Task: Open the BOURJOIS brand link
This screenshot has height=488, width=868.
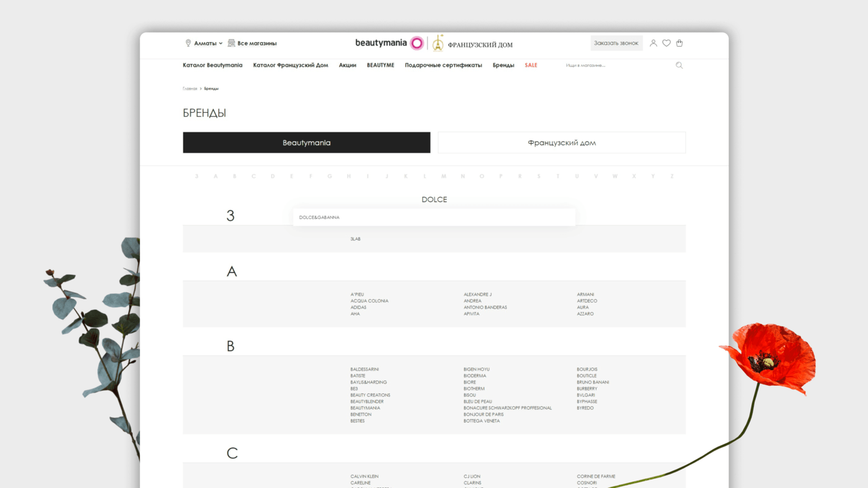Action: (588, 369)
